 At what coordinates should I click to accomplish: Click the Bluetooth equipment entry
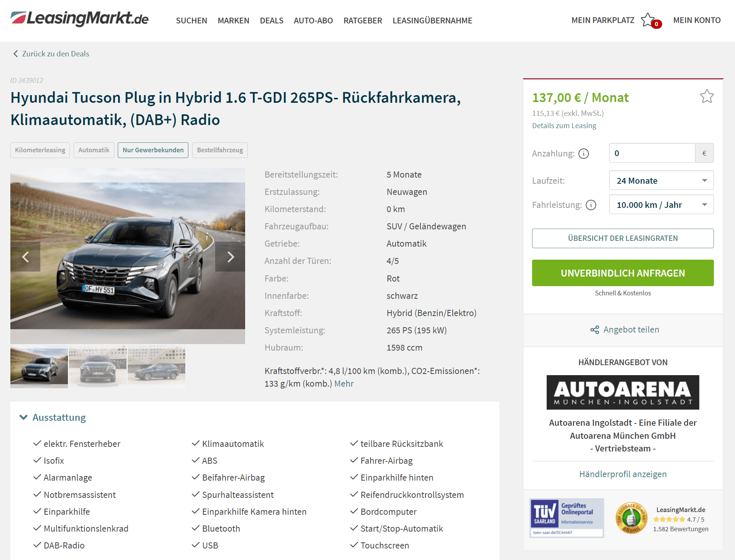click(x=221, y=529)
